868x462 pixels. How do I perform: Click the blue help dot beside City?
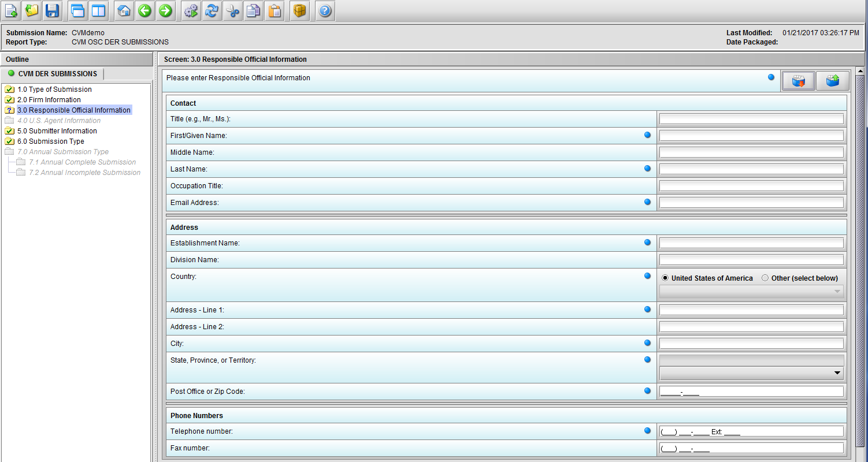(647, 342)
